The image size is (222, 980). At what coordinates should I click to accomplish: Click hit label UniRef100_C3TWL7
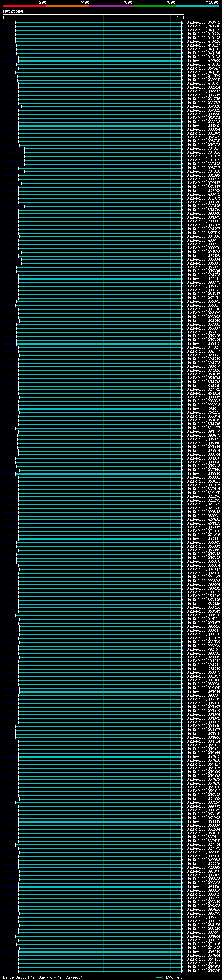coord(203,149)
